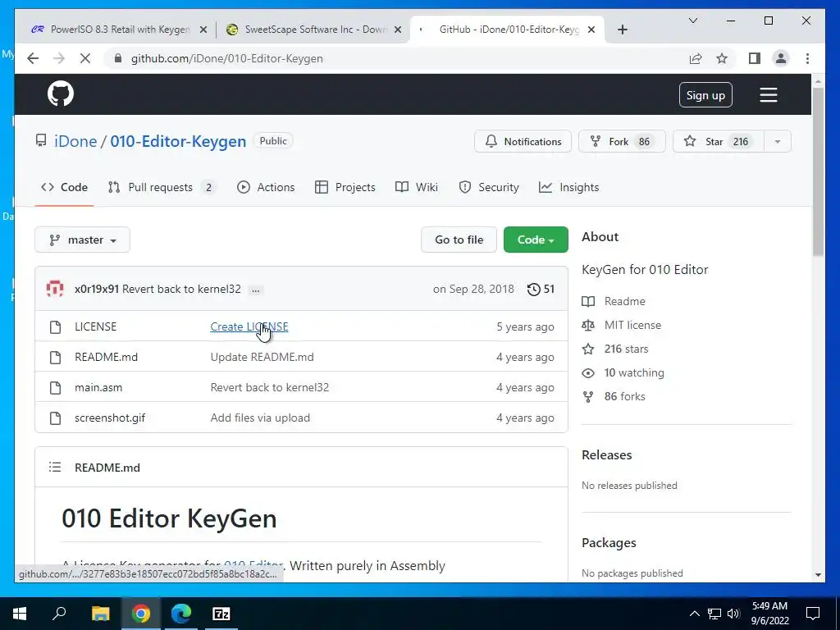Bookmark this page with star icon
The image size is (840, 630).
click(722, 58)
